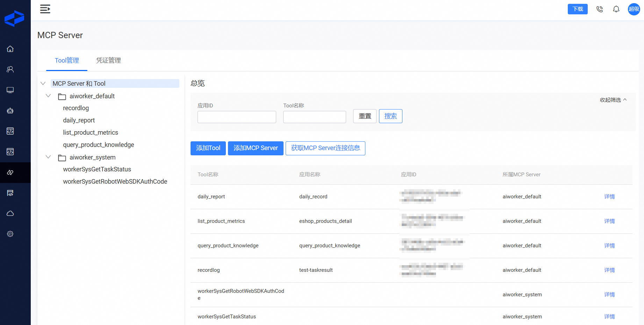The image size is (644, 325).
Task: Select list_product_metrics in the left tree
Action: [x=91, y=133]
